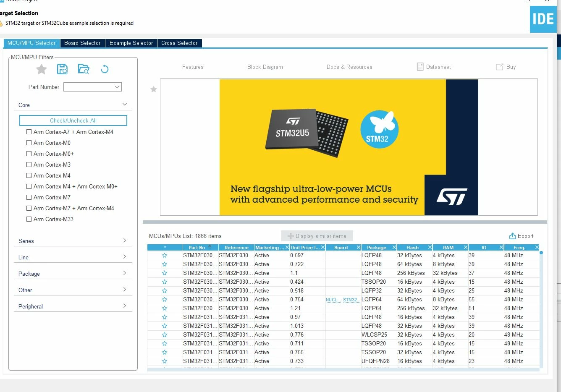This screenshot has width=561, height=392.
Task: Open the Datasheet for the selected MCU
Action: [x=434, y=67]
